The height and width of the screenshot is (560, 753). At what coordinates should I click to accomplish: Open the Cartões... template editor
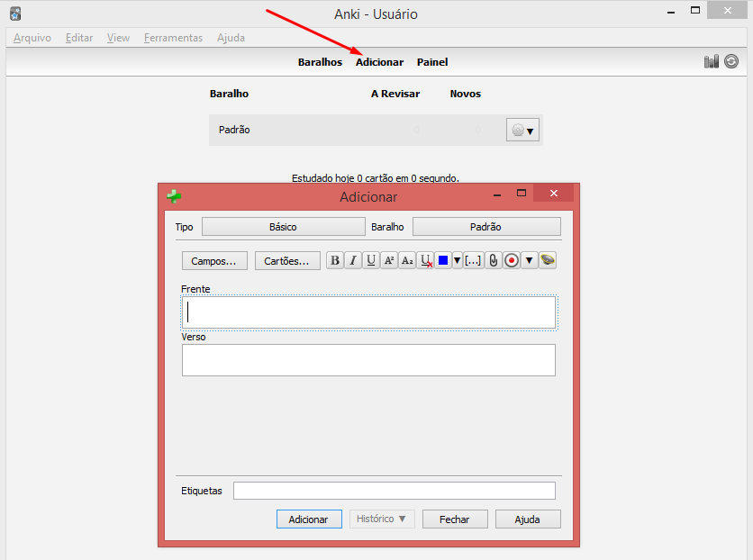[287, 261]
